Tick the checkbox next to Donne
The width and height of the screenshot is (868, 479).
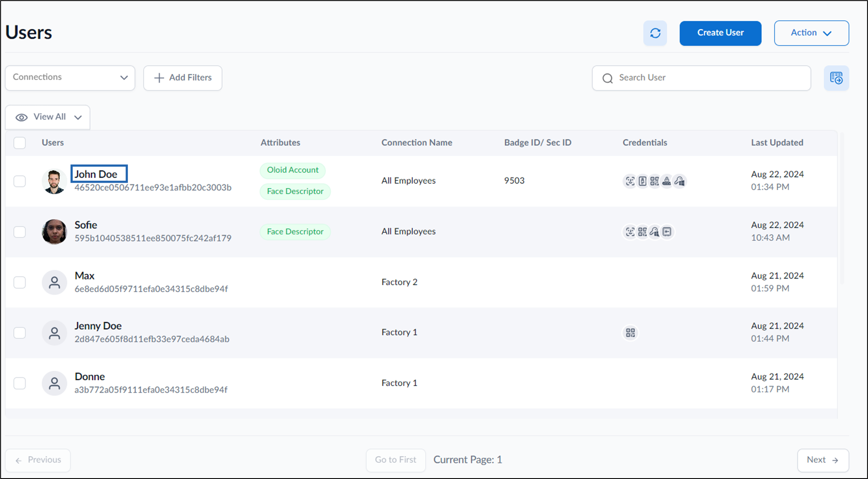coord(19,383)
